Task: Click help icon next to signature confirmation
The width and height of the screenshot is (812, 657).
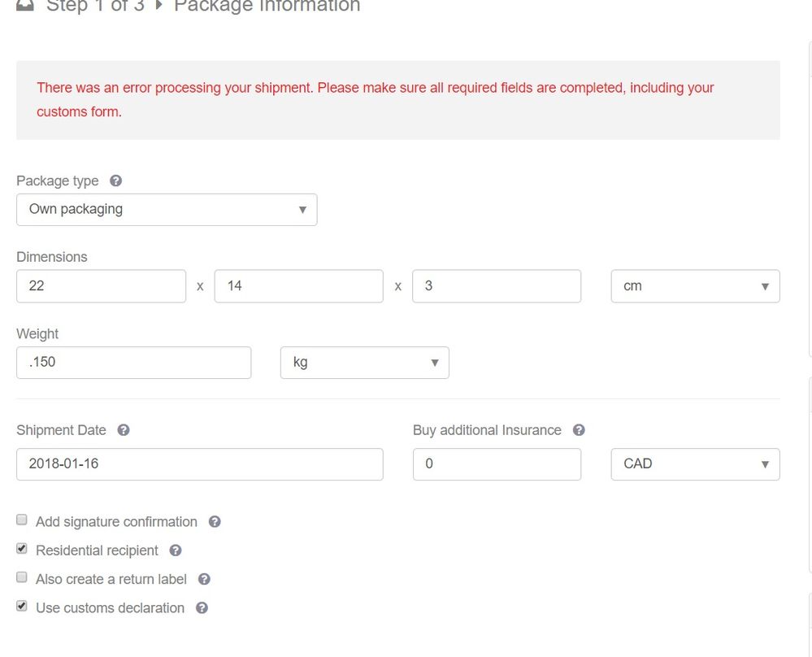Action: click(215, 522)
